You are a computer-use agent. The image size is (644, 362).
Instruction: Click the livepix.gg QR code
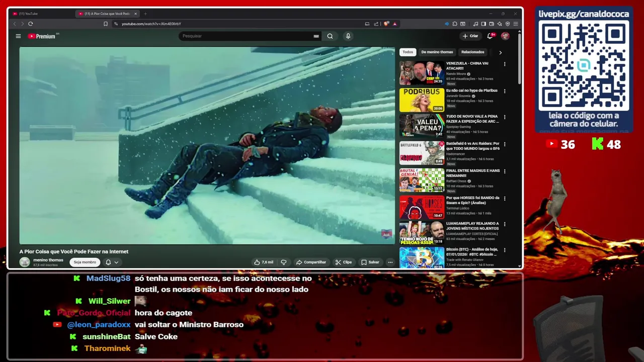pos(584,66)
